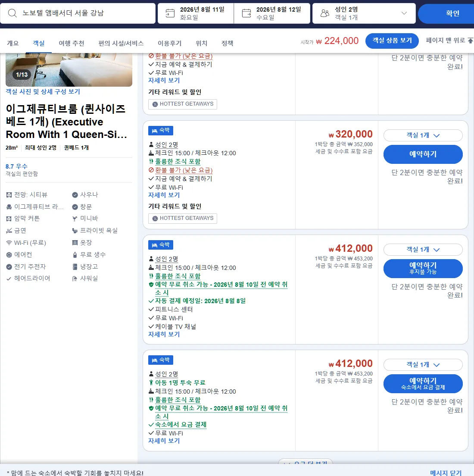Click the 냉장고 refrigerator icon
Image resolution: width=474 pixels, height=476 pixels.
tap(75, 267)
